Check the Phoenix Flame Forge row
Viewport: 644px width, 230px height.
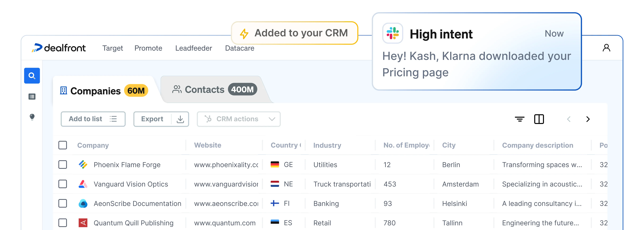click(63, 165)
